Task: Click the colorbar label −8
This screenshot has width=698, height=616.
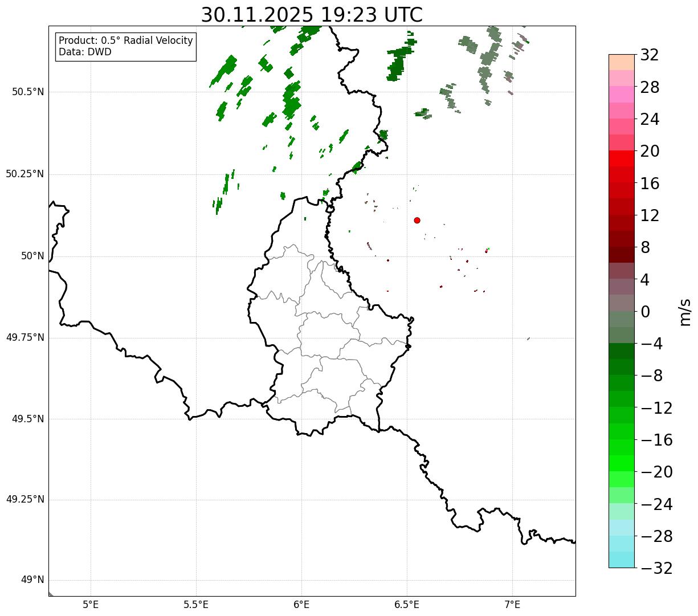Action: pos(652,376)
